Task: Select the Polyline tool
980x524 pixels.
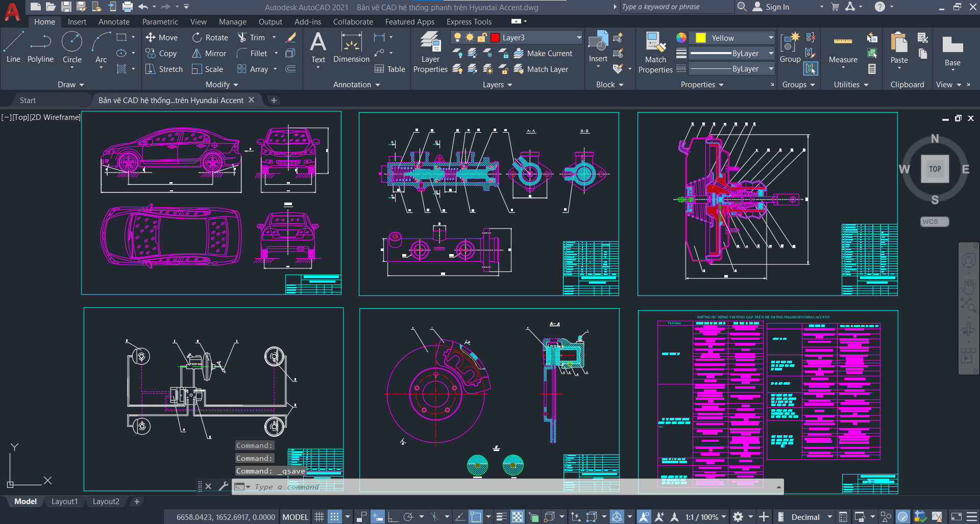Action: pos(40,47)
